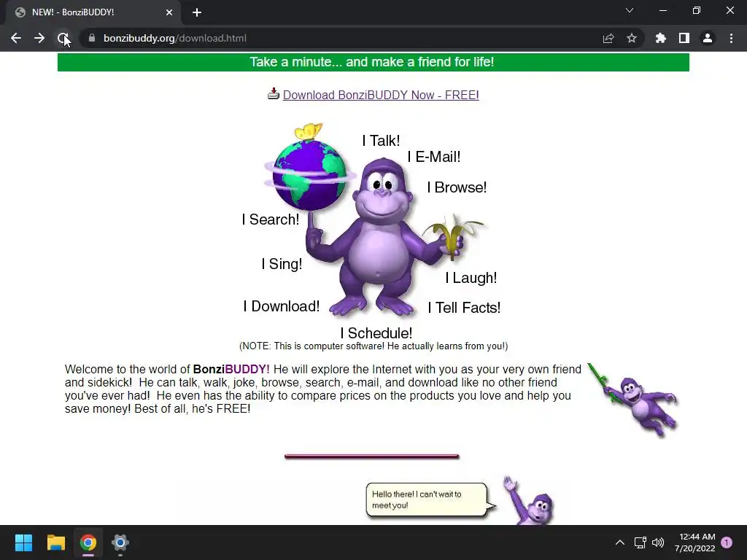Open a new browser tab
Image resolution: width=747 pixels, height=560 pixels.
(197, 12)
